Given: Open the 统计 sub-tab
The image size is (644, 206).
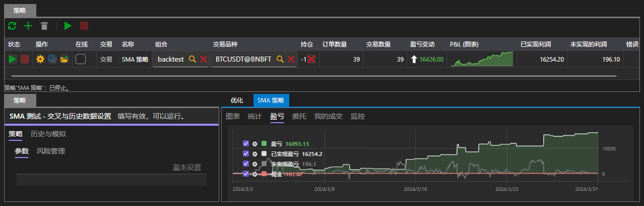Looking at the screenshot, I should (255, 116).
